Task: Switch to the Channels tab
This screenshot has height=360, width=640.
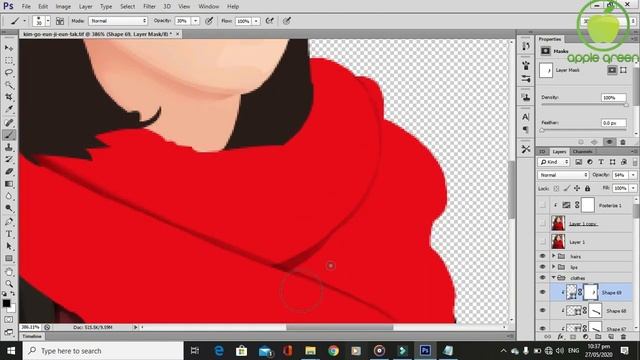Action: click(x=582, y=151)
